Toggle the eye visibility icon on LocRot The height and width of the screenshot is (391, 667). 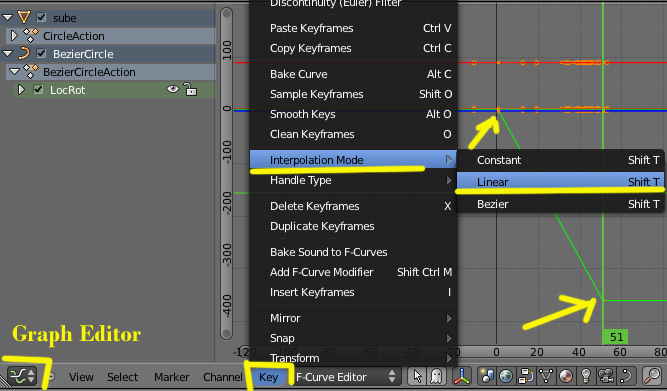coord(172,89)
